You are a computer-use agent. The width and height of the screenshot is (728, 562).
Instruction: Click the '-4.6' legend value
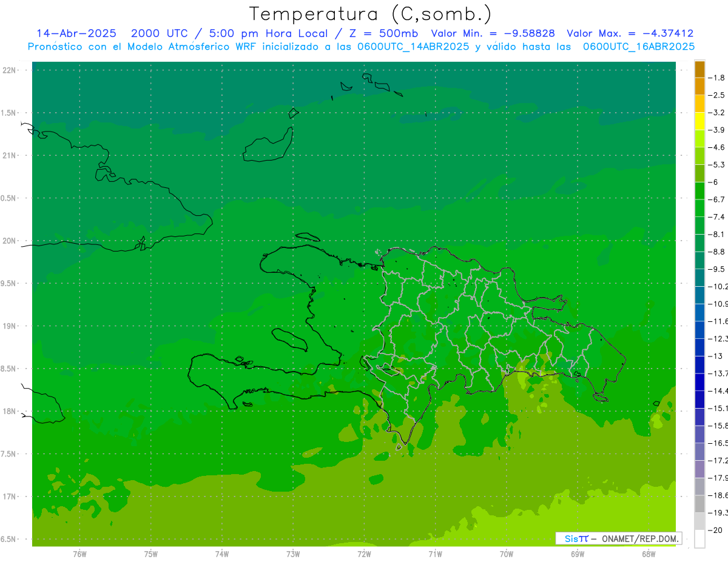[716, 147]
